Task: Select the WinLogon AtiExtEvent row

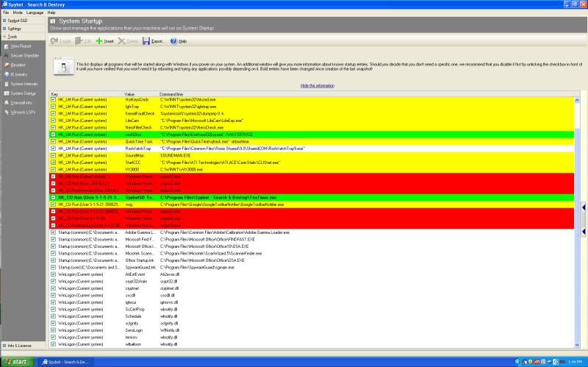Action: 312,274
